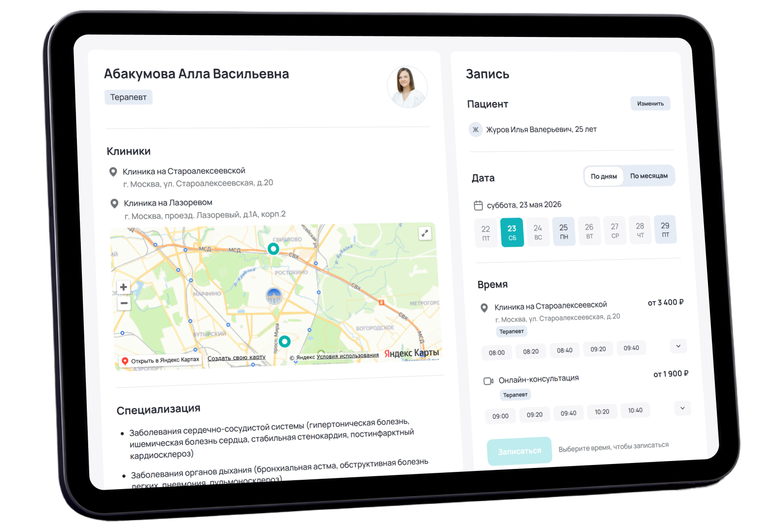Select date 22 ПТ

(486, 233)
